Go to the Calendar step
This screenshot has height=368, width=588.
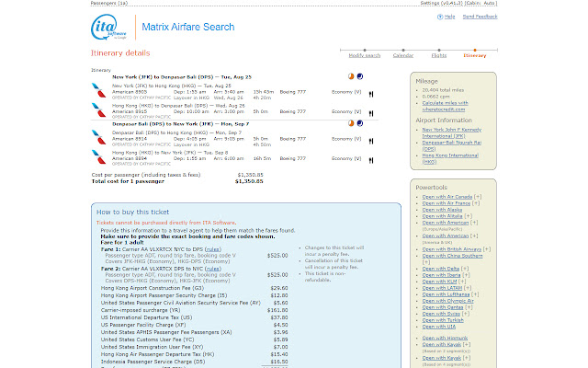(x=403, y=55)
